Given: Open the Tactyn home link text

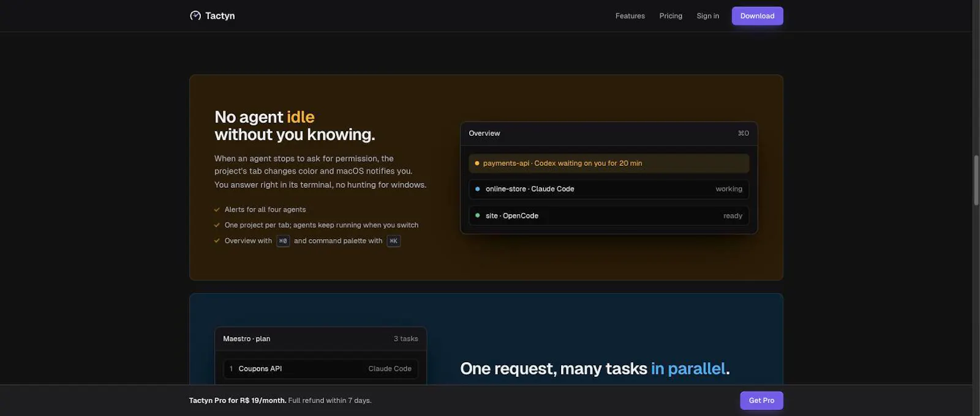Looking at the screenshot, I should pos(220,16).
